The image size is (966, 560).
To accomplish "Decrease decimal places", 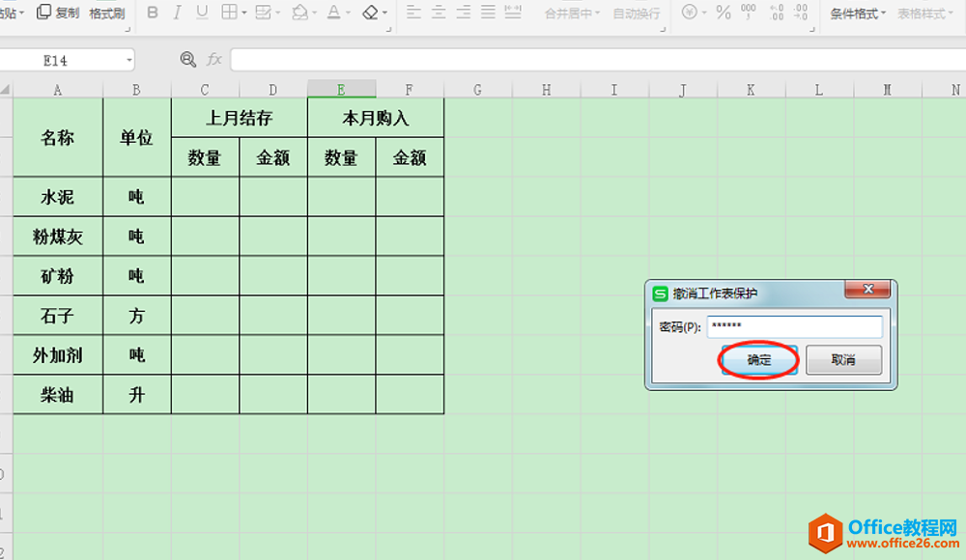I will click(x=801, y=13).
